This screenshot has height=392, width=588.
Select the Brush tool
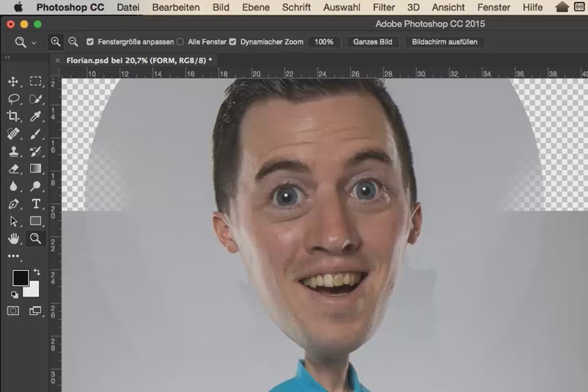point(35,134)
